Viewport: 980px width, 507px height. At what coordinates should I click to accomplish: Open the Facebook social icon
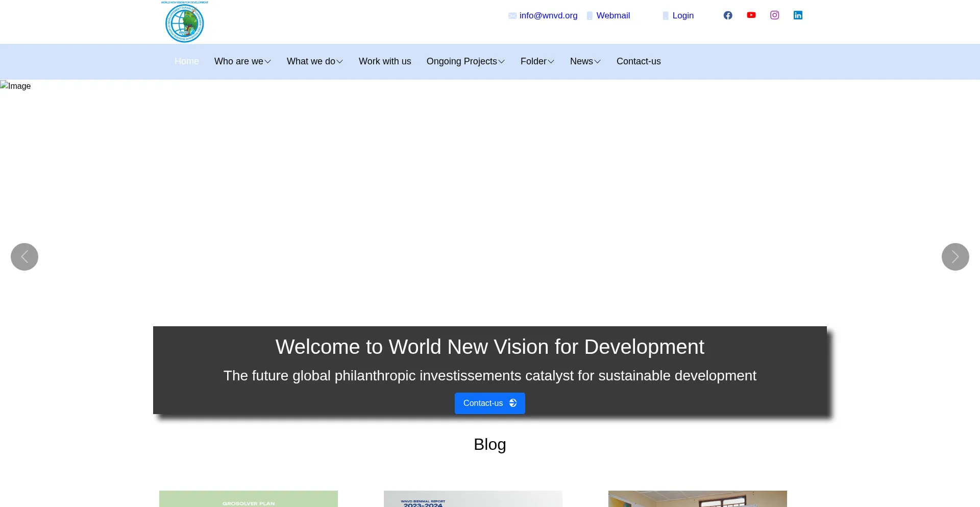(x=728, y=15)
